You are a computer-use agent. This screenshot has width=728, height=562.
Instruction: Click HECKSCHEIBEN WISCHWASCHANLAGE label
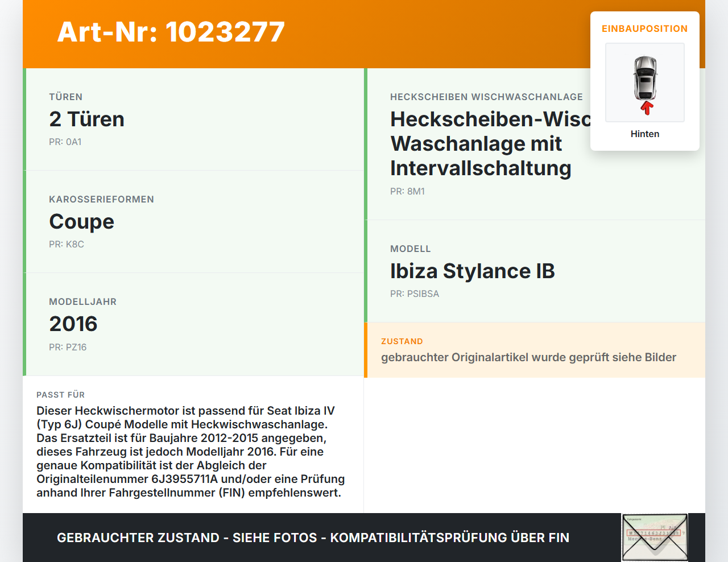pos(486,97)
